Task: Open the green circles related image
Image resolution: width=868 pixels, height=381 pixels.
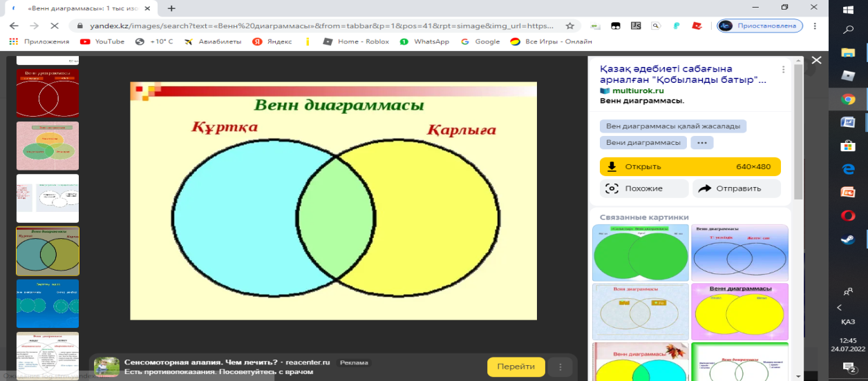Action: point(641,252)
